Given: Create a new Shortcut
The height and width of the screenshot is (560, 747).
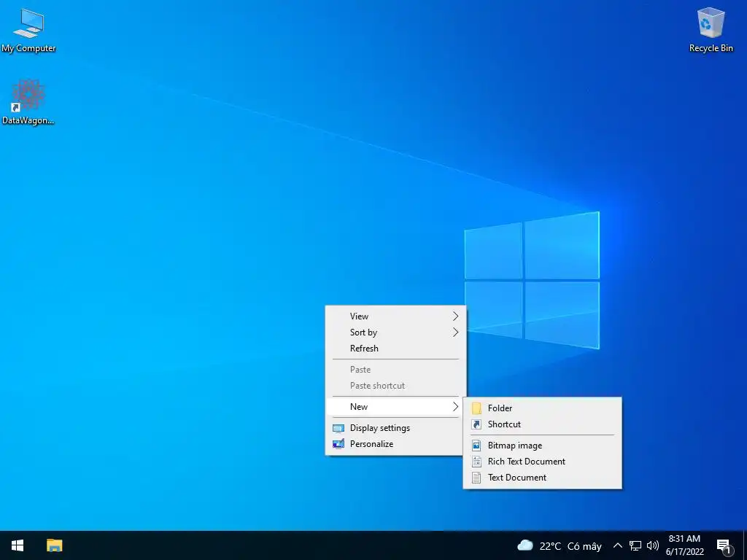Looking at the screenshot, I should pyautogui.click(x=543, y=424).
